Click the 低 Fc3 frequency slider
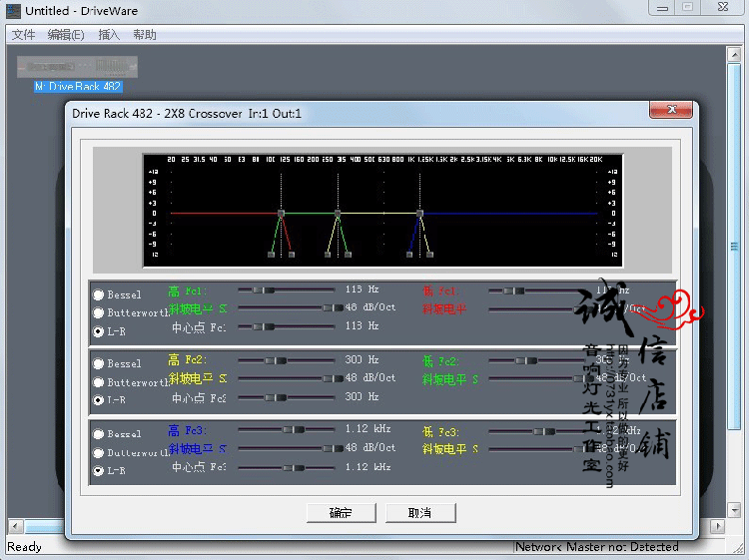 [544, 431]
